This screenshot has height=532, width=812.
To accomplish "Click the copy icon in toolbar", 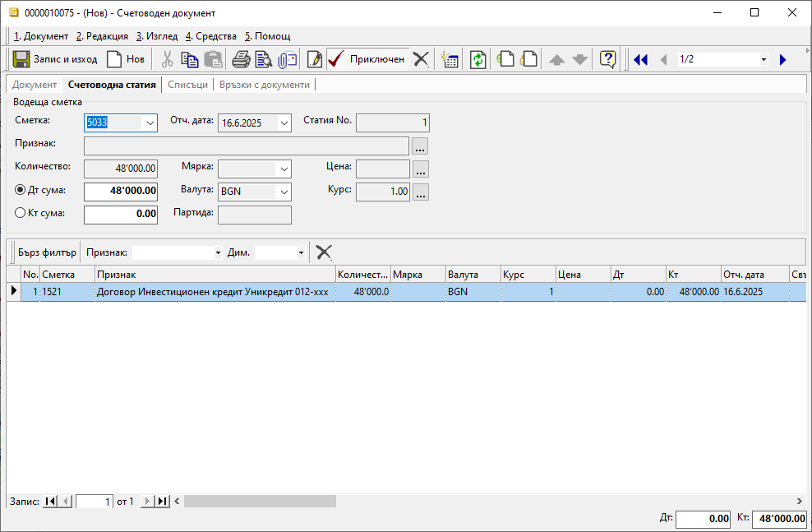I will 190,59.
